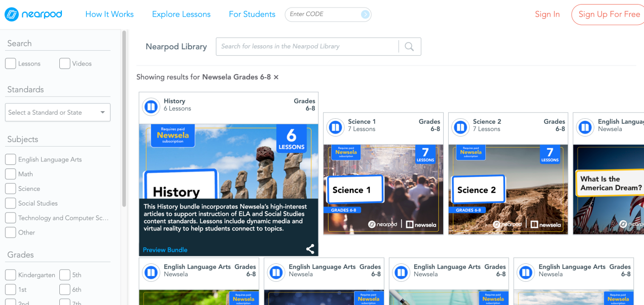Check the 1st grade checkbox
Viewport: 644px width, 305px height.
[10, 290]
